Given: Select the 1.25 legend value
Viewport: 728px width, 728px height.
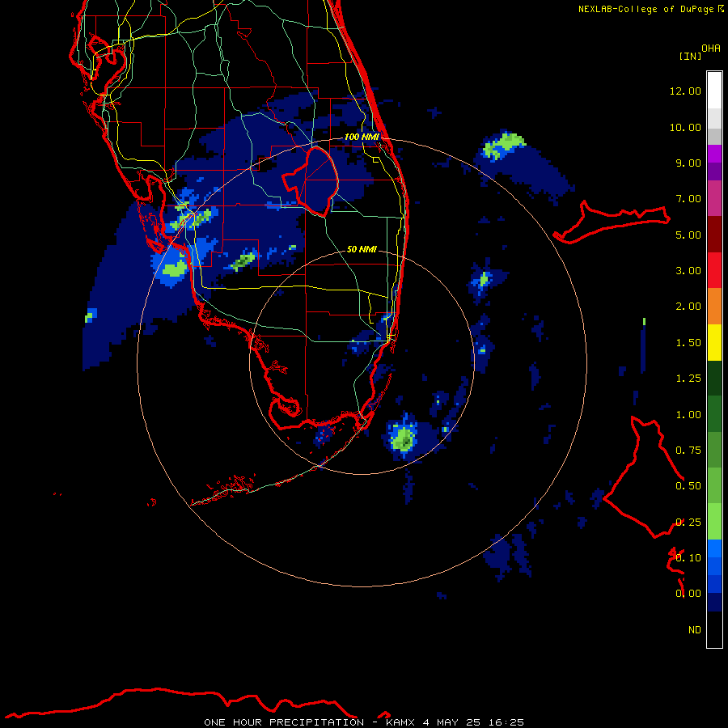Looking at the screenshot, I should point(688,379).
